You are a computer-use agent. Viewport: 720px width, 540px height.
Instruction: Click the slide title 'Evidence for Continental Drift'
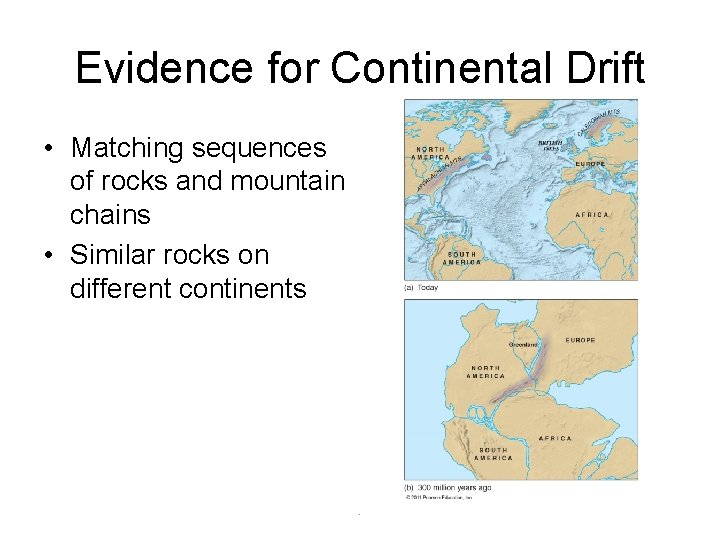click(x=360, y=68)
